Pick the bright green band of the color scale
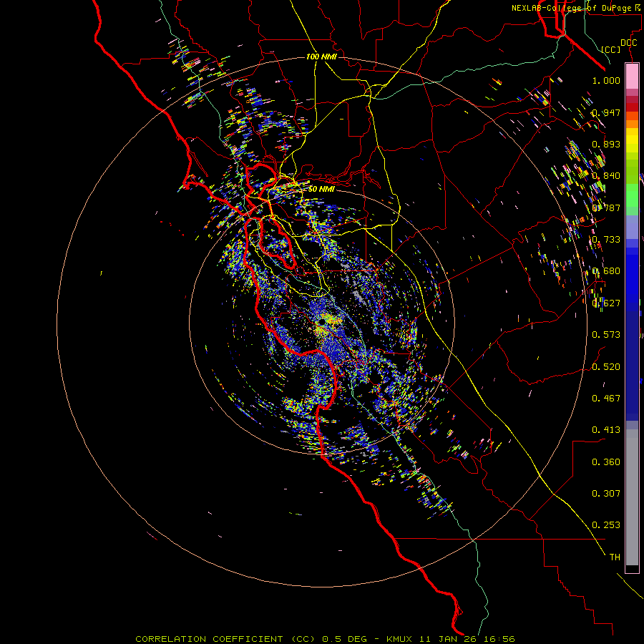Image resolution: width=644 pixels, height=644 pixels. coord(632,195)
